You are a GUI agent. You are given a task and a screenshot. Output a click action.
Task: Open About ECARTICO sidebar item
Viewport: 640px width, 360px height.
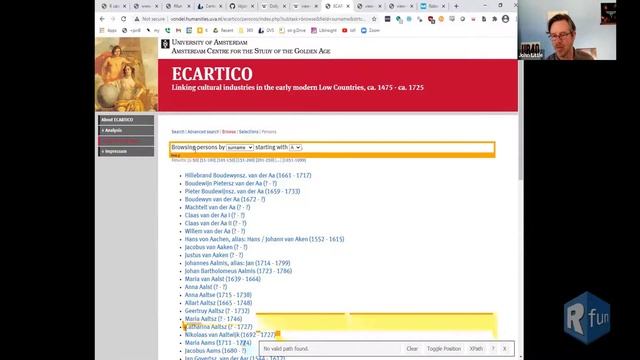(x=126, y=120)
